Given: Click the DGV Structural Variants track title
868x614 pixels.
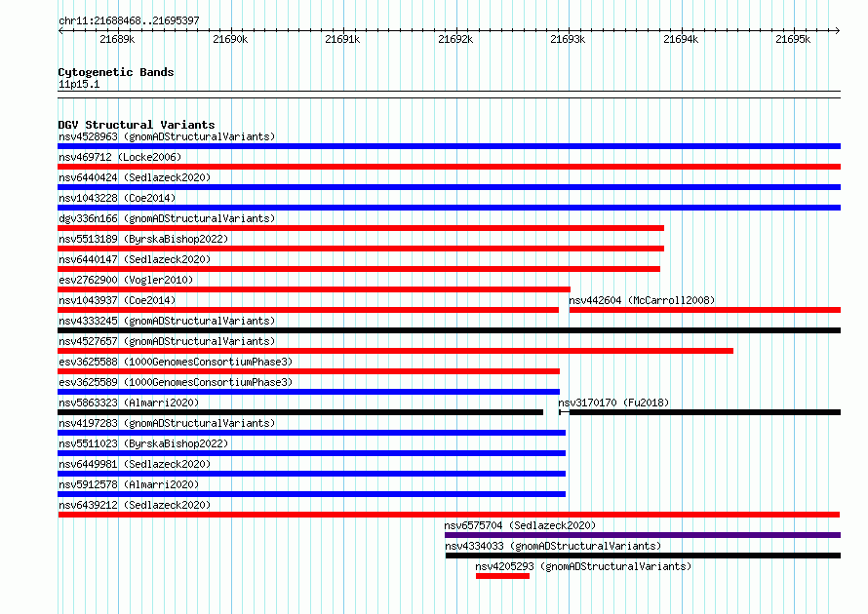Looking at the screenshot, I should (x=137, y=125).
